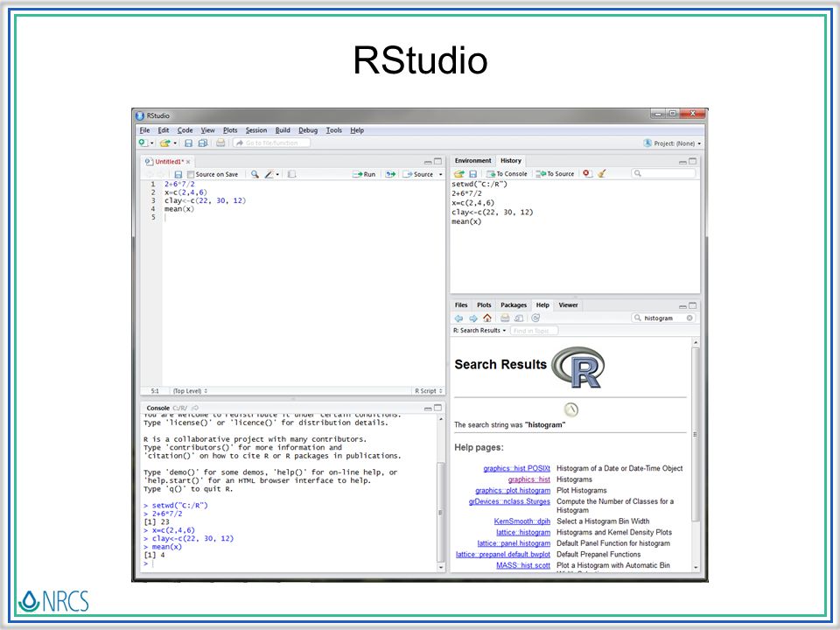
Task: Open the R: Search Results dropdown
Action: [479, 331]
